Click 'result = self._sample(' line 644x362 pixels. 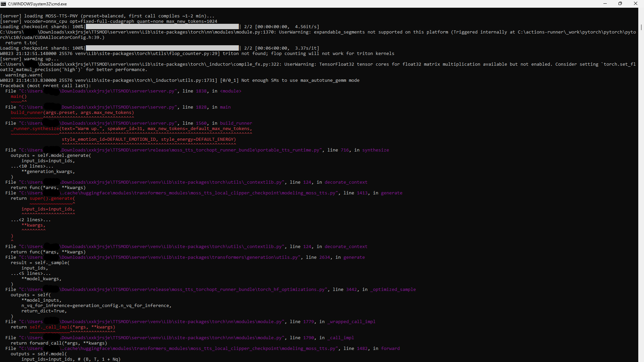40,263
